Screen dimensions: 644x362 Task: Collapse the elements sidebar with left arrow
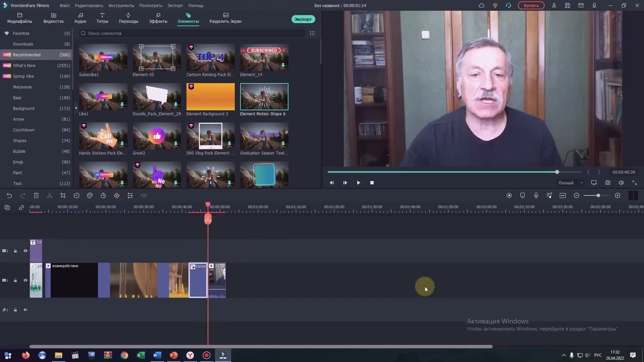point(76,108)
